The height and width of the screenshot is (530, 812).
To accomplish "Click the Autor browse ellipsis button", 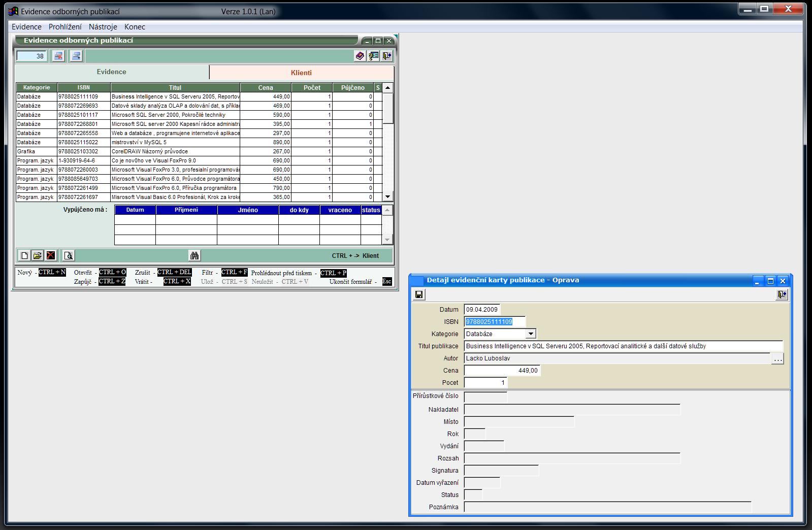I will (x=777, y=359).
